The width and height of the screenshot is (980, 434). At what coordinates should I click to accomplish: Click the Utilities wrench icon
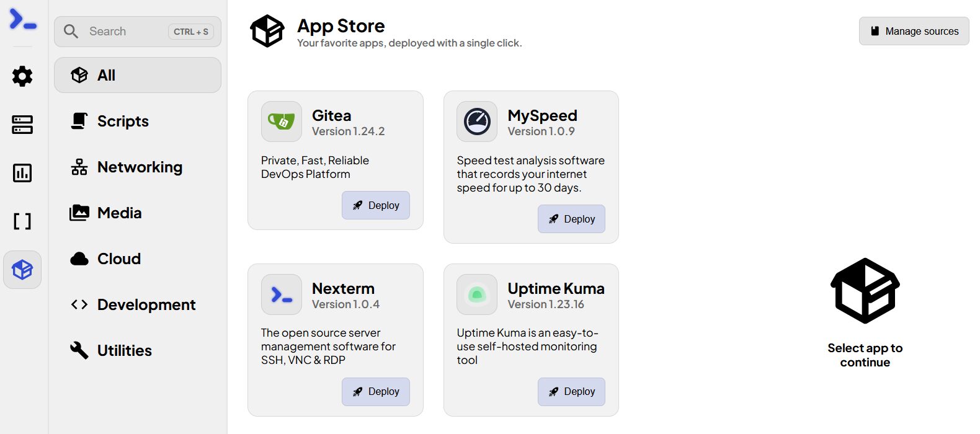pos(79,350)
